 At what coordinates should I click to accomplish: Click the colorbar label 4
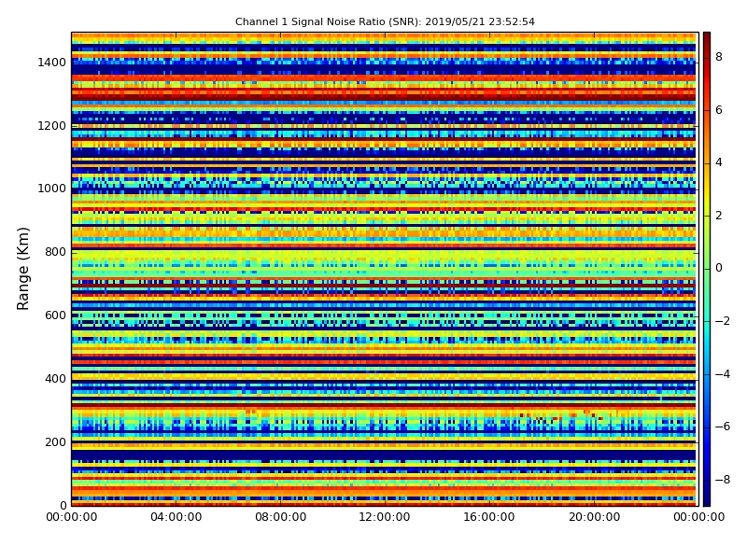(719, 162)
